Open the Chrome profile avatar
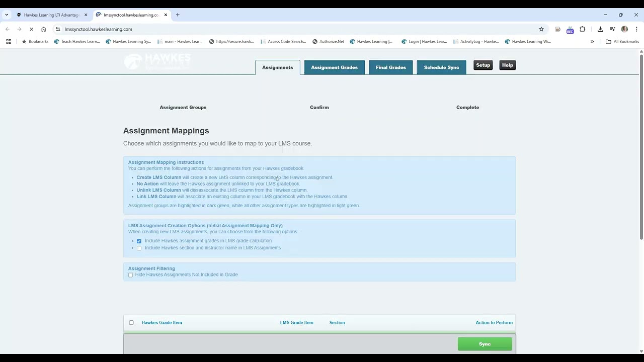This screenshot has height=362, width=644. [x=624, y=29]
